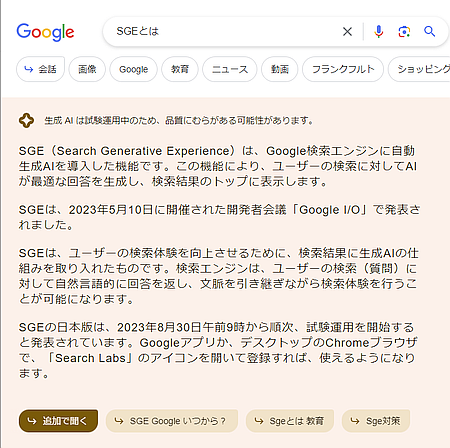Select the 会話 filter chip
This screenshot has height=448, width=450.
point(40,69)
